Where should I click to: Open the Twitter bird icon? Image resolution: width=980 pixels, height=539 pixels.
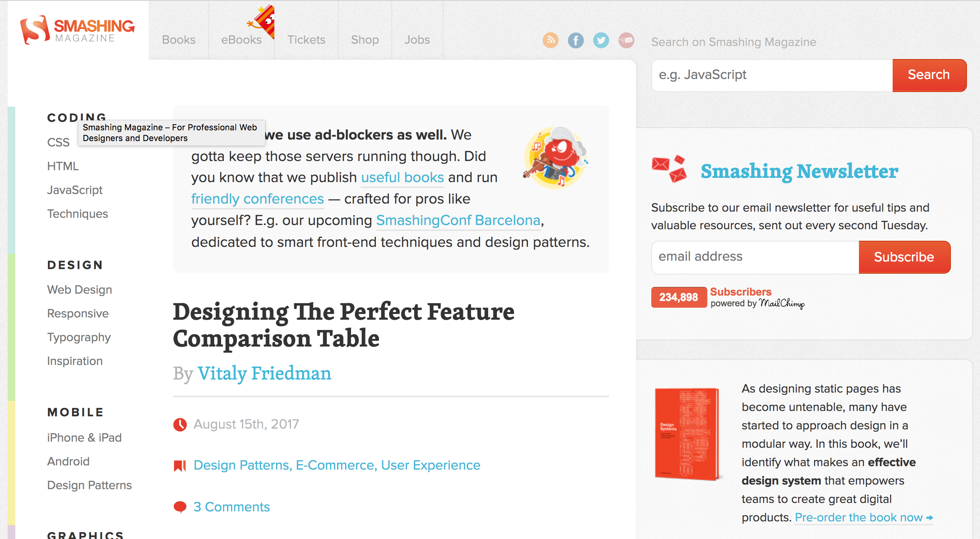pyautogui.click(x=601, y=40)
